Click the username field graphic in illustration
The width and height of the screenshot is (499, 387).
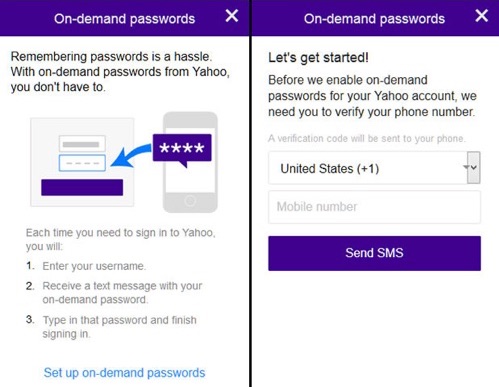tap(82, 144)
